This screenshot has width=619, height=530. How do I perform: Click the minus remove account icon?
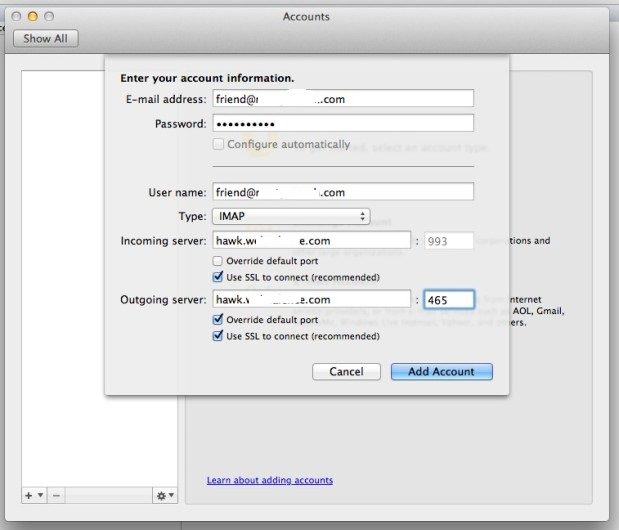[x=56, y=495]
